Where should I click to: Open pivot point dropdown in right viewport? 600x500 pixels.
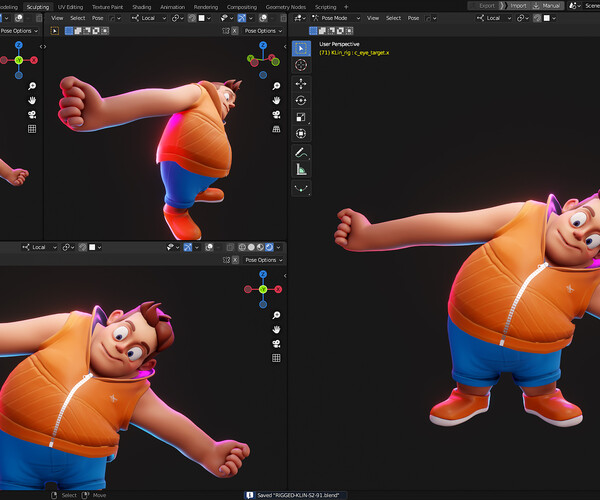tap(523, 18)
